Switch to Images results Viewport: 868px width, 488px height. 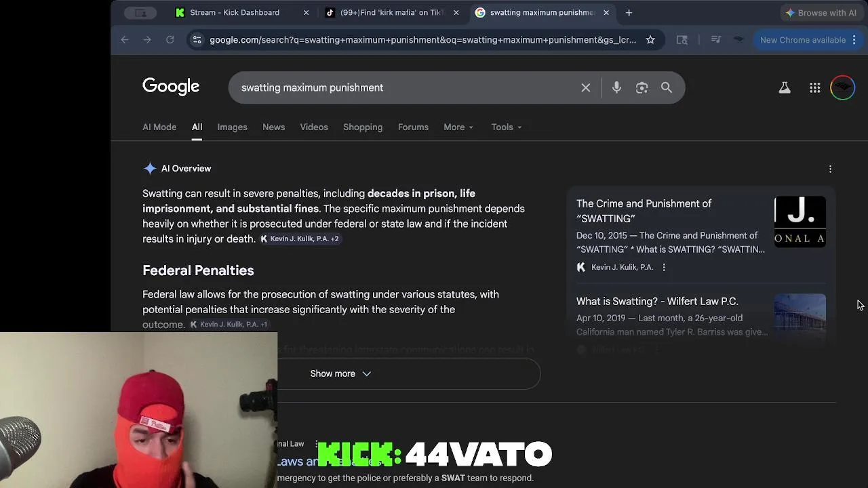tap(232, 127)
